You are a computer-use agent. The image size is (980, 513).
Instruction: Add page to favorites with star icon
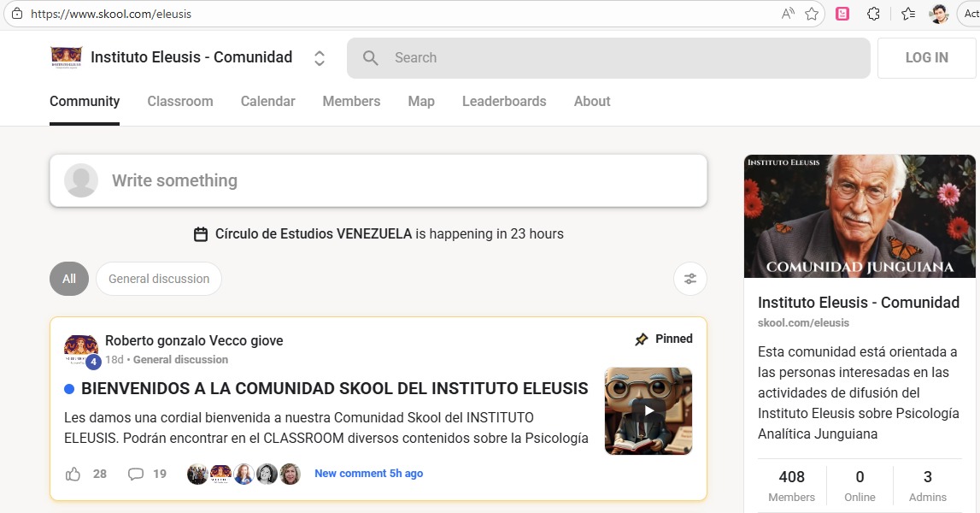(x=811, y=14)
